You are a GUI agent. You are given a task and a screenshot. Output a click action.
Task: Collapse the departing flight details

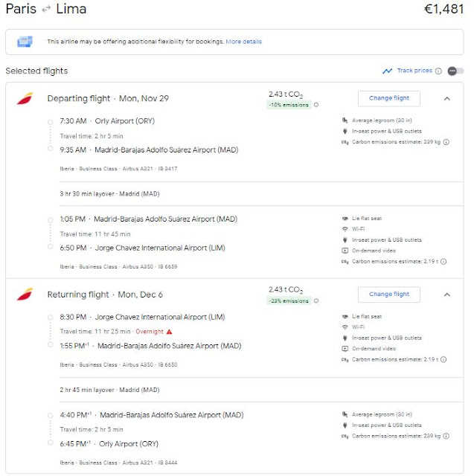pos(447,98)
